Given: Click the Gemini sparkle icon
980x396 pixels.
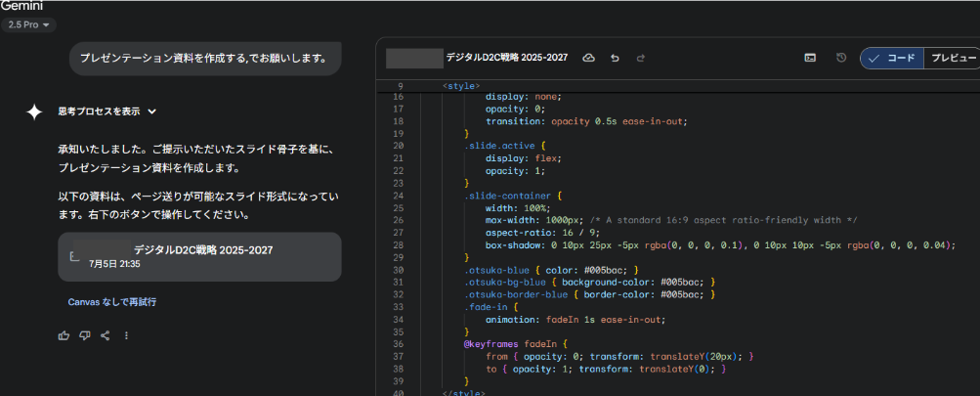Looking at the screenshot, I should coord(34,112).
